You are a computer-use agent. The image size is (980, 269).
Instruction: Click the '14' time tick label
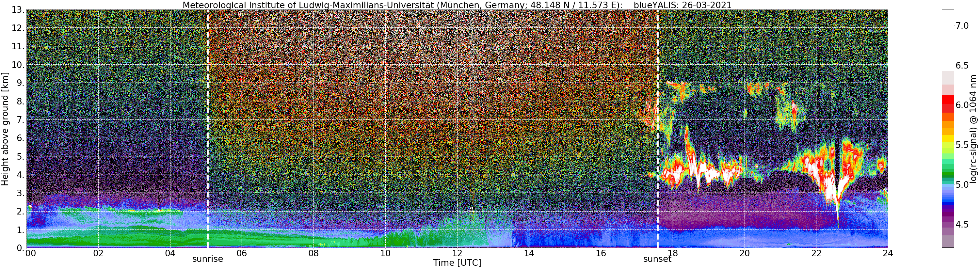tap(529, 253)
